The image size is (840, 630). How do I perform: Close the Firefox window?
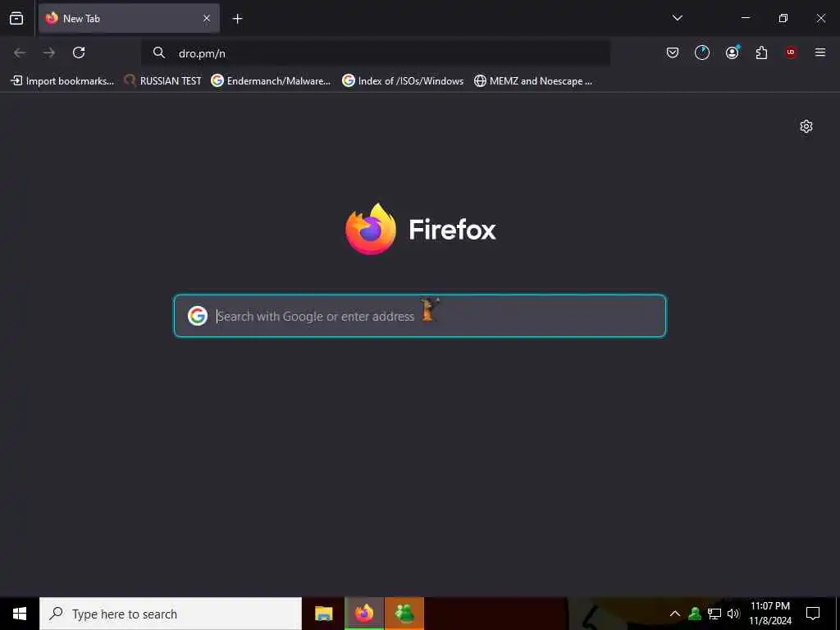[x=820, y=18]
